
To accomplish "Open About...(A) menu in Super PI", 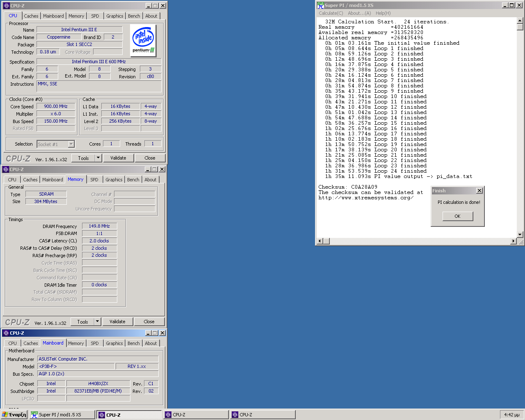I will [359, 13].
